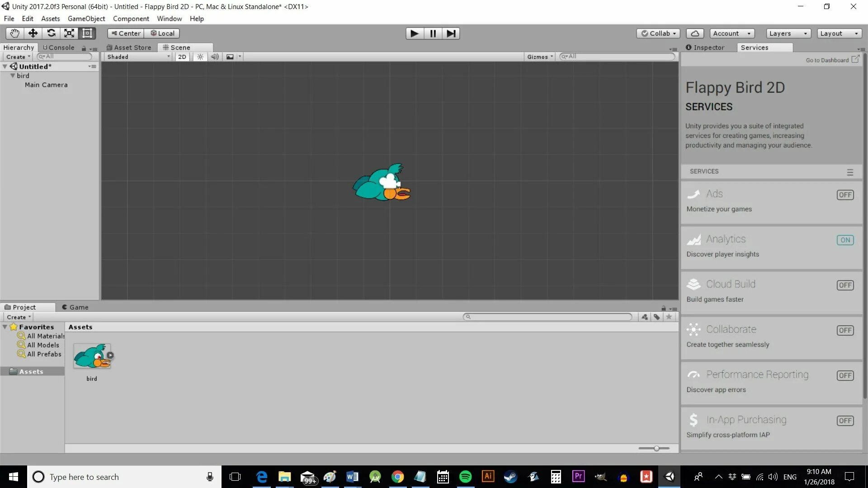Viewport: 868px width, 488px height.
Task: Toggle scene lighting sun icon
Action: tap(200, 57)
